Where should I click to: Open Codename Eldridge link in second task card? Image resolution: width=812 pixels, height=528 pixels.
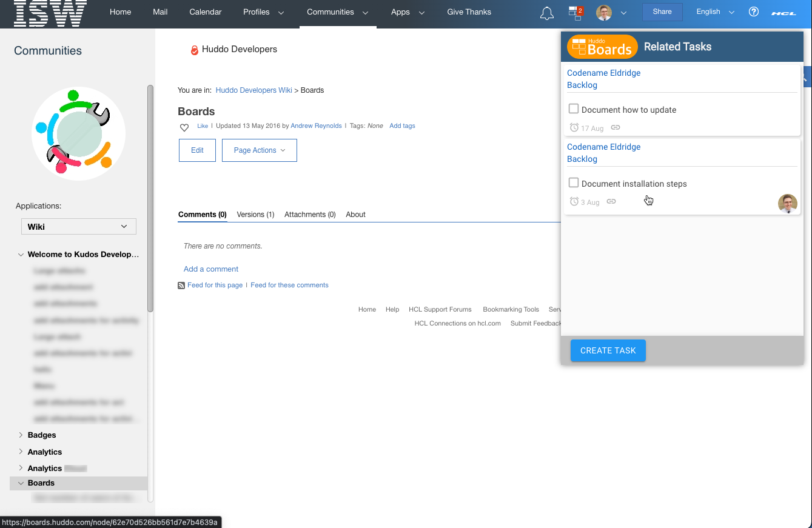point(603,147)
